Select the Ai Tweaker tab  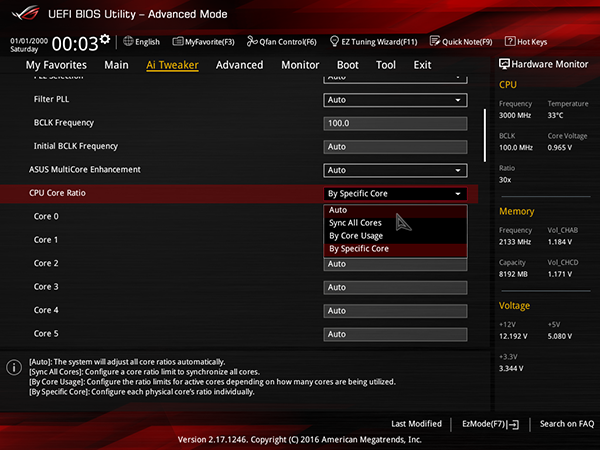click(172, 65)
